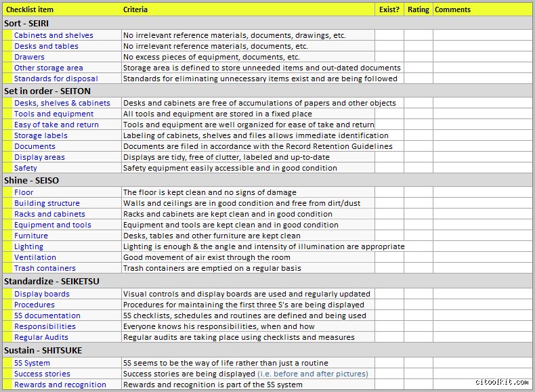The image size is (535, 392).
Task: Select the '5S System' item
Action: point(32,363)
